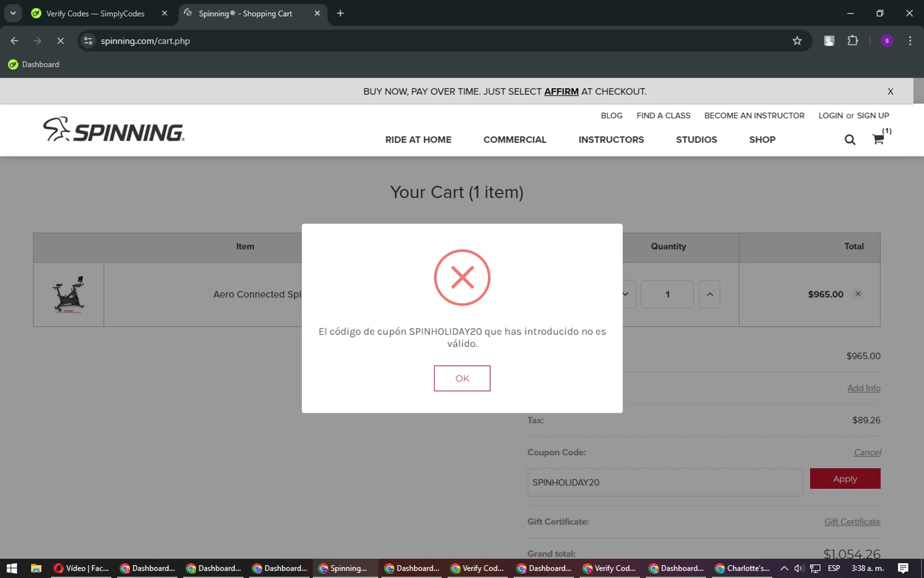This screenshot has width=924, height=578.
Task: Switch to the Video | Fac... taskbar window
Action: pos(81,568)
